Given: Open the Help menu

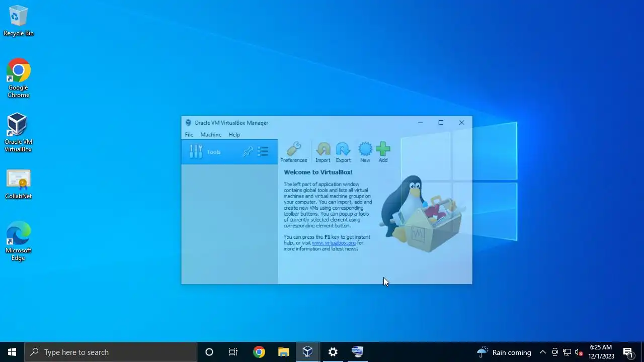Looking at the screenshot, I should coord(234,135).
